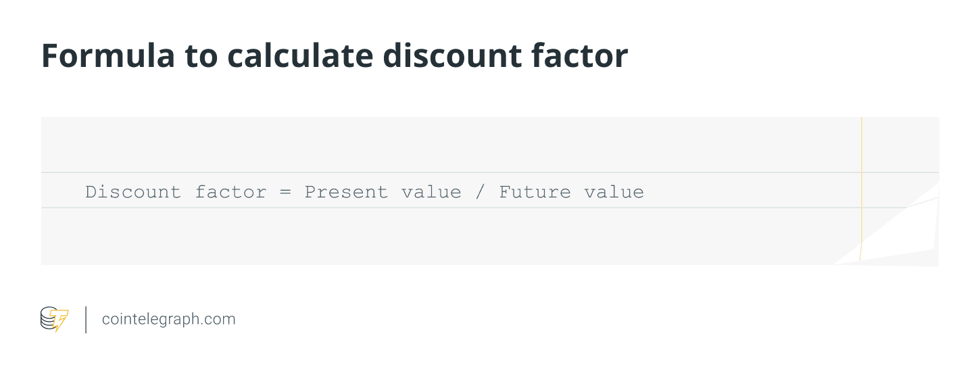Click "factor" in the formula line
Viewport: 980px width, 374px height.
[230, 192]
